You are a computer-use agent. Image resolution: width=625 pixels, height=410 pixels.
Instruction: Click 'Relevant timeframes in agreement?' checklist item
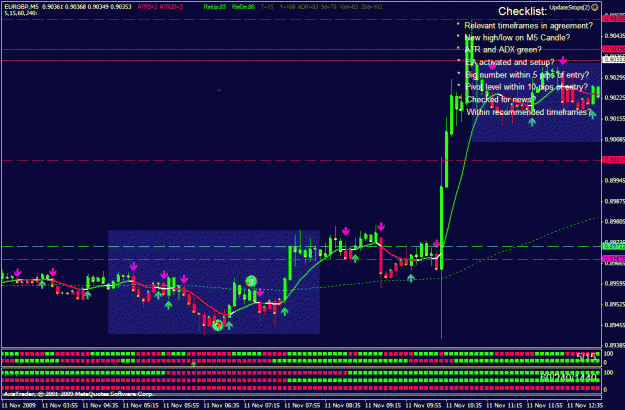[x=529, y=26]
